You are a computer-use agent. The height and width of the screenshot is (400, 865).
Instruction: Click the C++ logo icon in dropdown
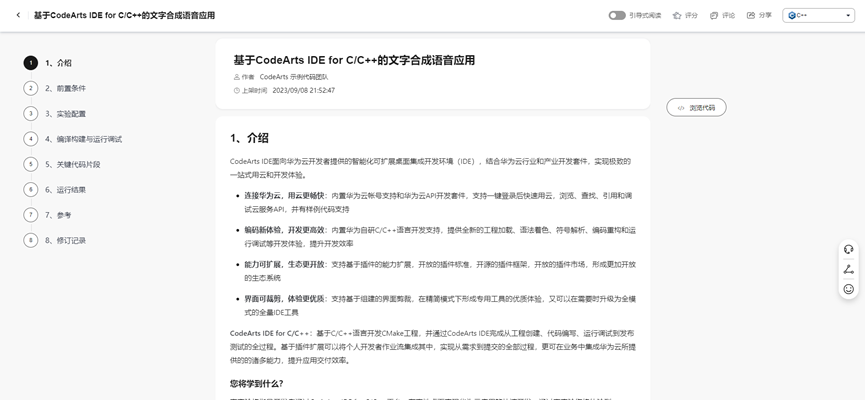792,15
